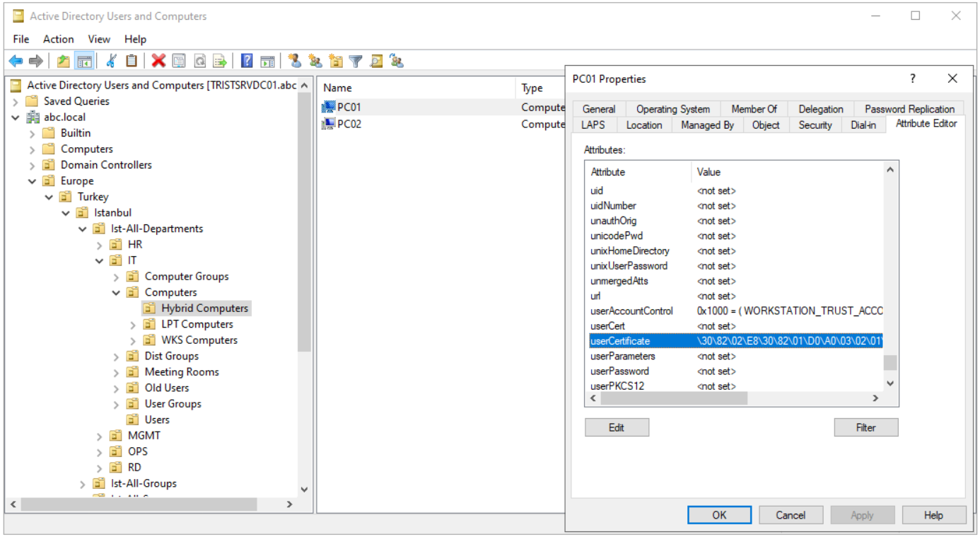Expand the Saved Queries node
The width and height of the screenshot is (980, 537).
[16, 101]
